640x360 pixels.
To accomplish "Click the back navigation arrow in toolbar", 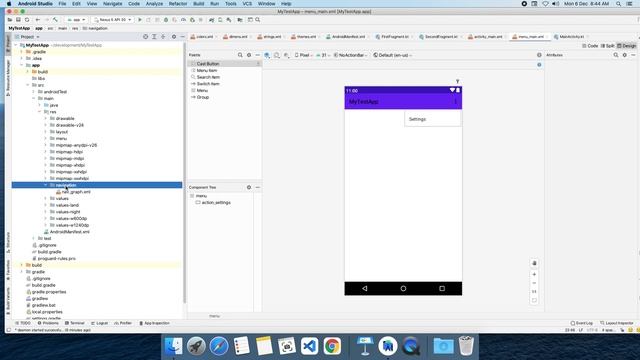I will coord(38,20).
